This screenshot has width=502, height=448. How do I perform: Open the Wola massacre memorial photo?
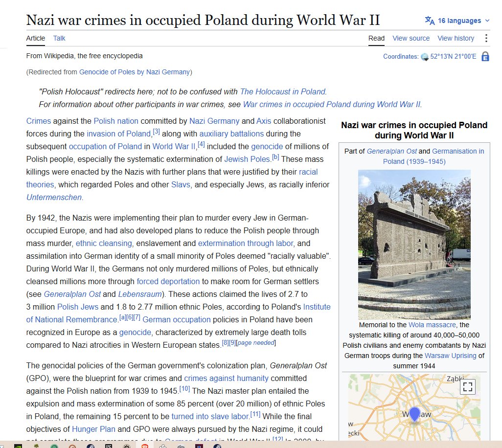point(414,245)
